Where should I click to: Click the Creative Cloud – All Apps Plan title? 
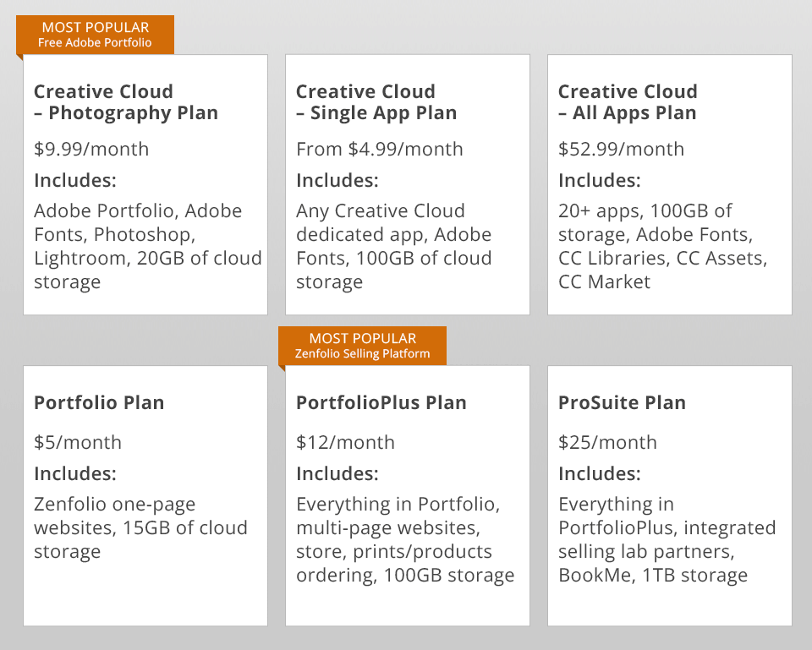pyautogui.click(x=628, y=102)
